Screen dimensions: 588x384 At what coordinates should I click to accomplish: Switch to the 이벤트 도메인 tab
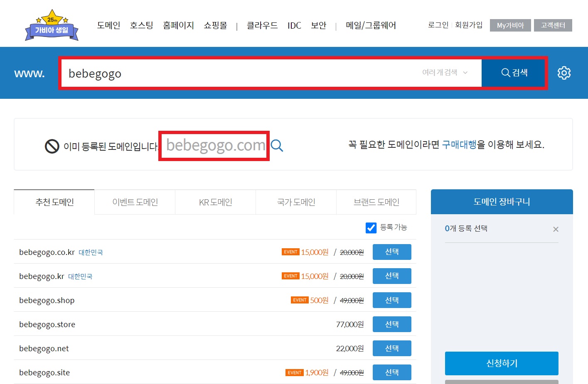point(135,202)
